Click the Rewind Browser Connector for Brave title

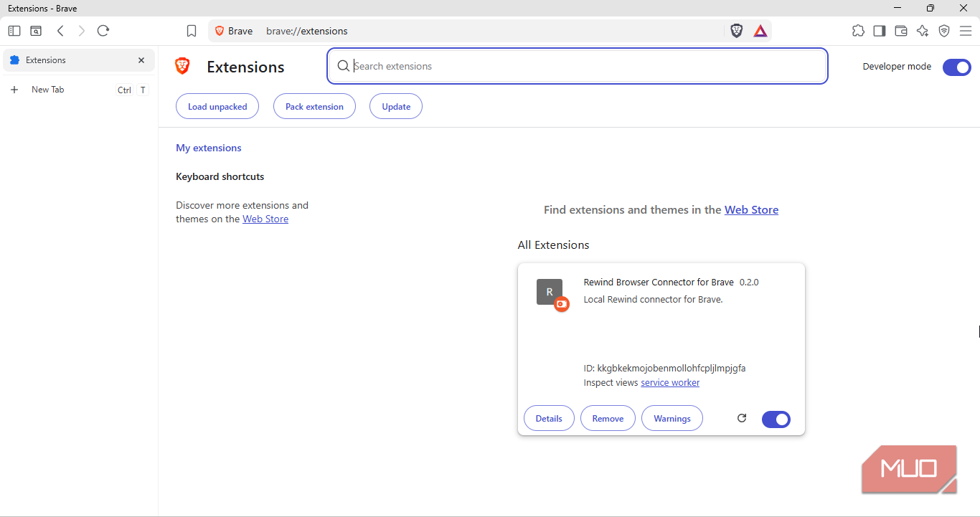pyautogui.click(x=659, y=283)
